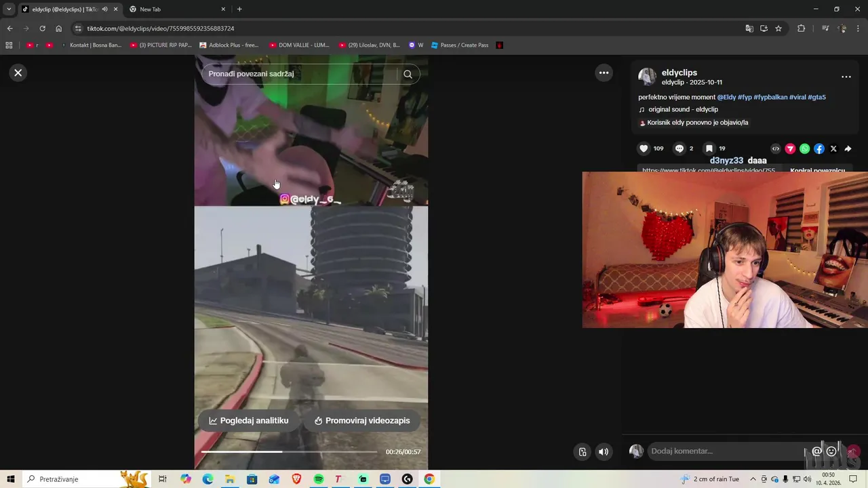The image size is (868, 488).
Task: Open the Passes / Create Pass bookmark
Action: coord(460,45)
